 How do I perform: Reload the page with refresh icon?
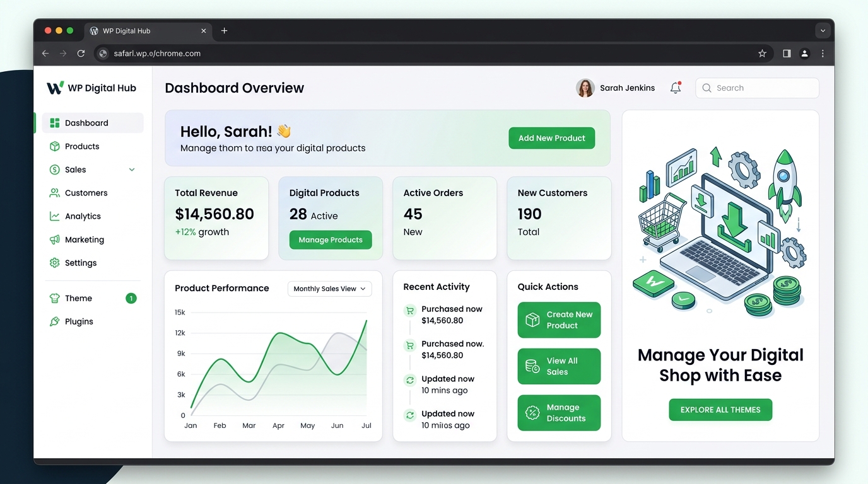click(81, 54)
